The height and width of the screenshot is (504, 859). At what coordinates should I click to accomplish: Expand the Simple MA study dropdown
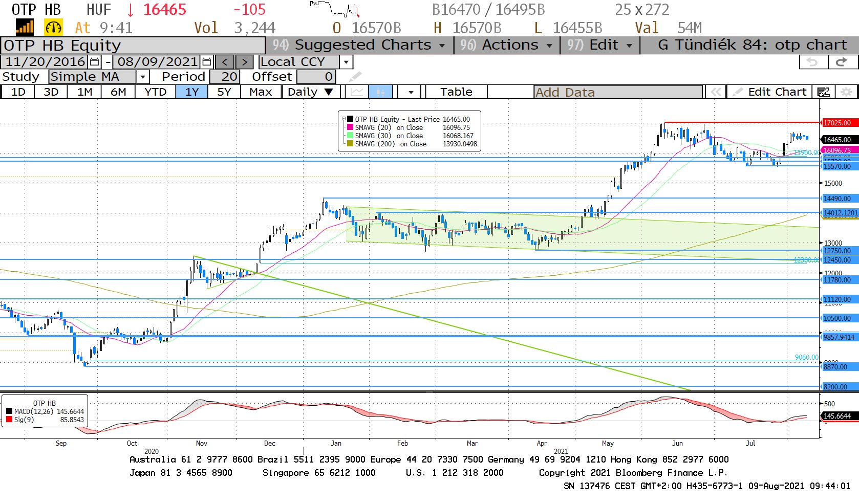click(x=143, y=77)
